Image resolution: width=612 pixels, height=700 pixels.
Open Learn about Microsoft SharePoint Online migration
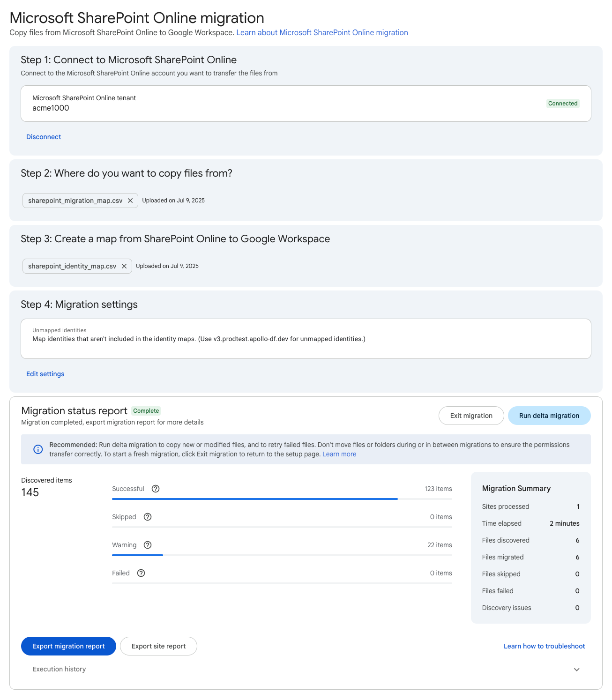point(322,32)
